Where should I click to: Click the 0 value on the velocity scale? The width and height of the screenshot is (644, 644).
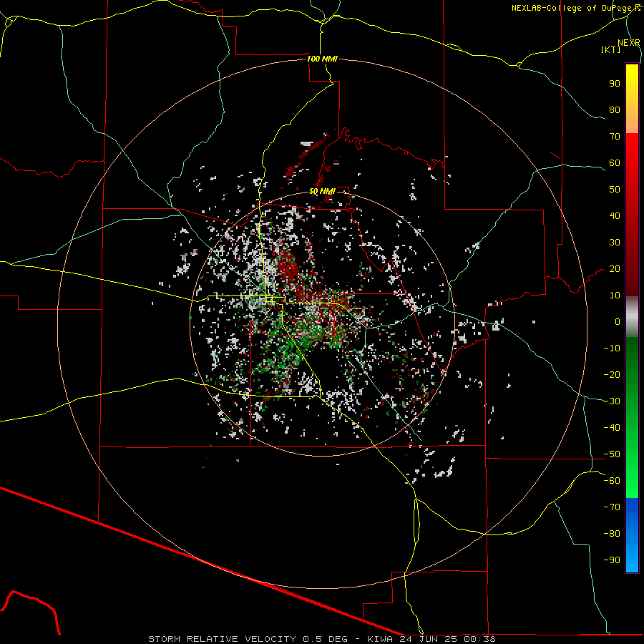618,321
